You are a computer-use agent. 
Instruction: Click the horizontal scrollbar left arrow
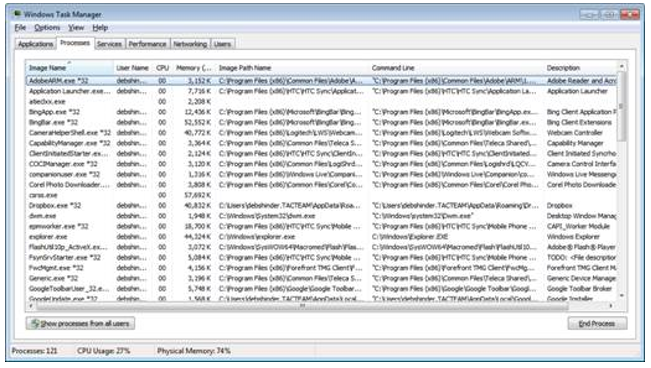pyautogui.click(x=31, y=306)
